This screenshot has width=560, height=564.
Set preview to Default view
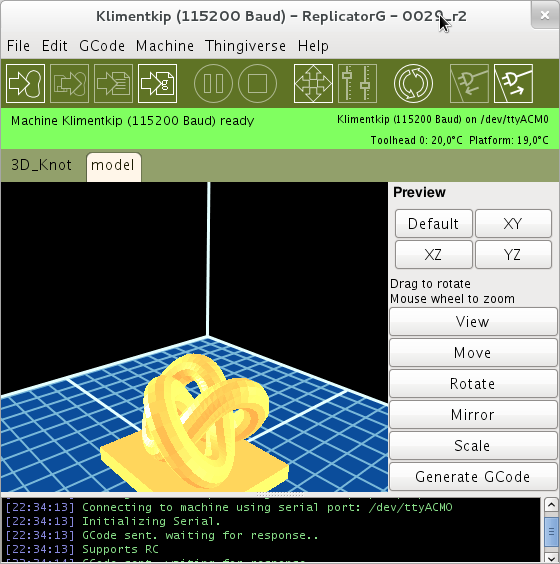(x=433, y=223)
